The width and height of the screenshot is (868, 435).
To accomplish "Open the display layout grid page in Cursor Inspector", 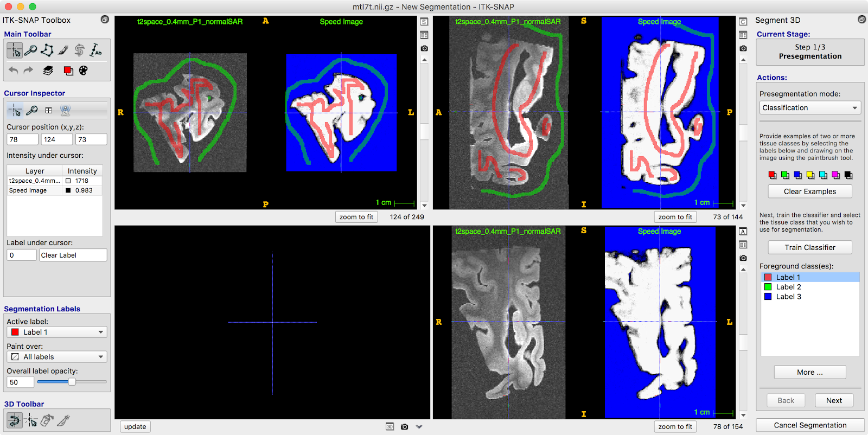I will point(49,110).
